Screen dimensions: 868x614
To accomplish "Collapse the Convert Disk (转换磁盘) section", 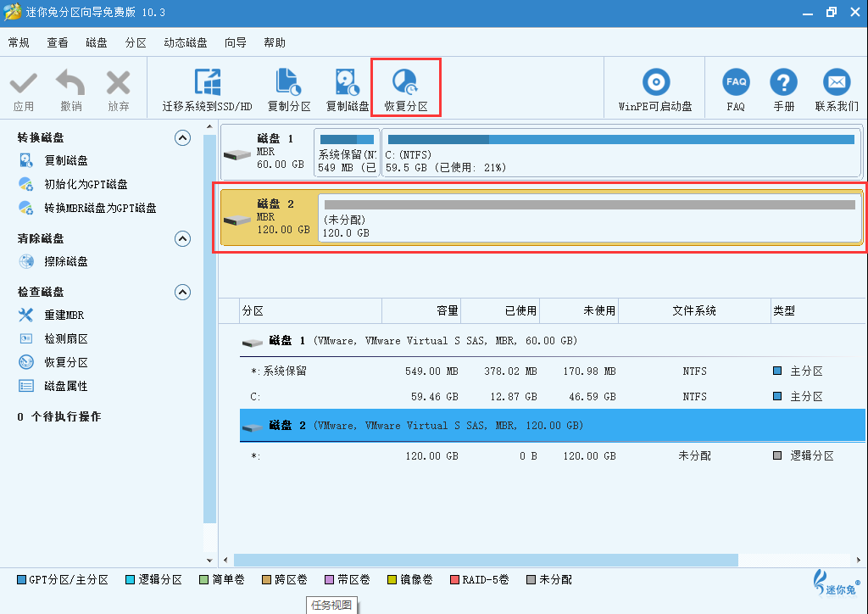I will click(x=183, y=138).
